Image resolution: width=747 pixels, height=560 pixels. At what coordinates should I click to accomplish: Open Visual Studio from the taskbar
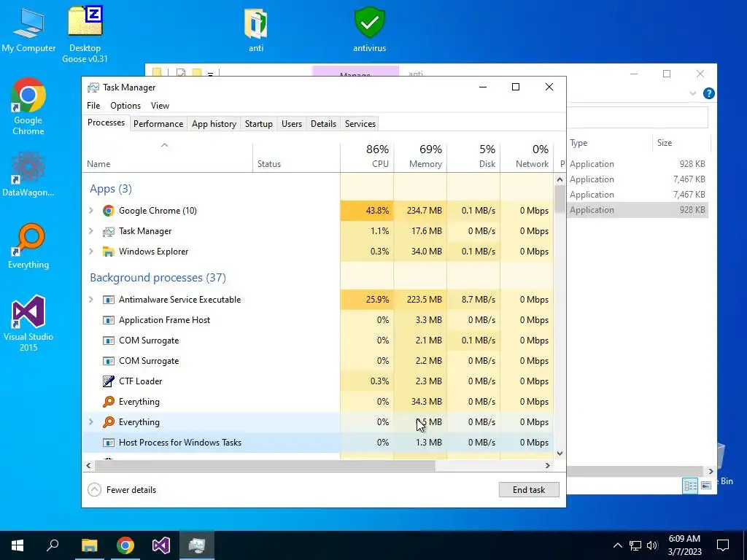pyautogui.click(x=161, y=545)
